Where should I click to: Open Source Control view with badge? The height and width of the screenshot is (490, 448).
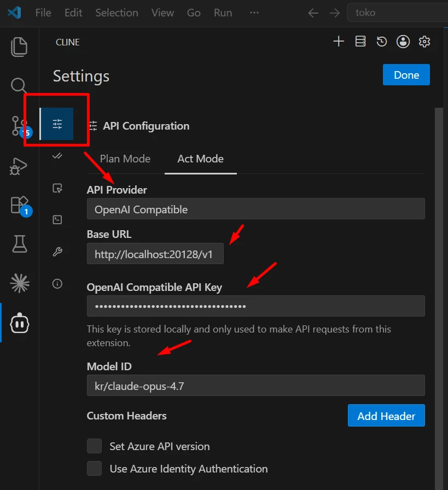click(20, 126)
